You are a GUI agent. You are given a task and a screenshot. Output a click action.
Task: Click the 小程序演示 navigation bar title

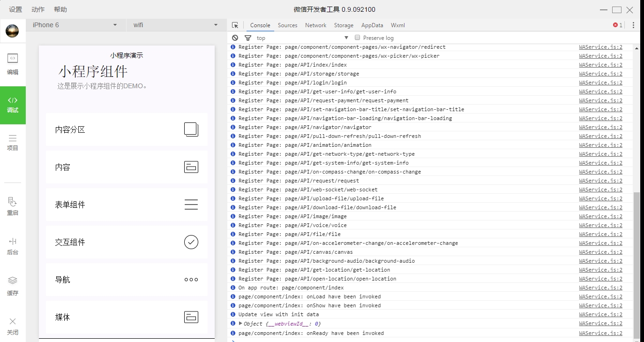[127, 55]
